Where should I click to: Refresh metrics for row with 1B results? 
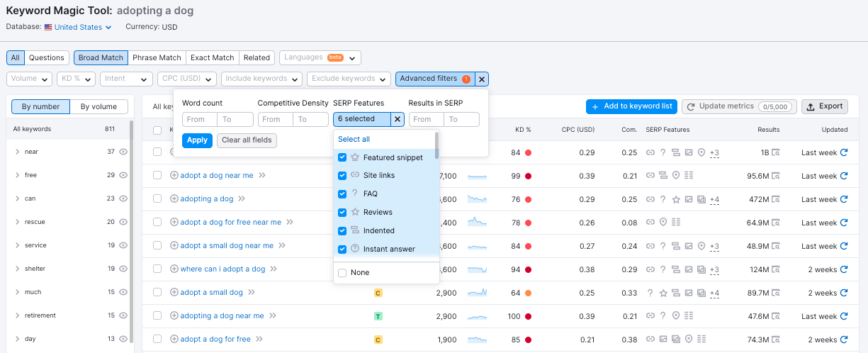(x=843, y=152)
